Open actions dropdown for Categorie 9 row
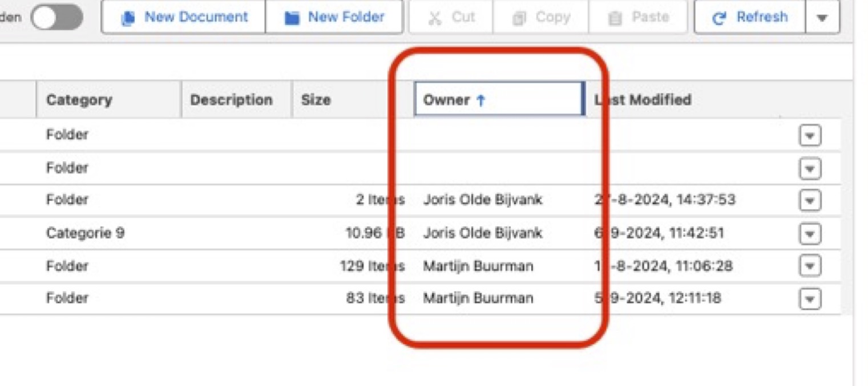The width and height of the screenshot is (868, 386). [810, 233]
